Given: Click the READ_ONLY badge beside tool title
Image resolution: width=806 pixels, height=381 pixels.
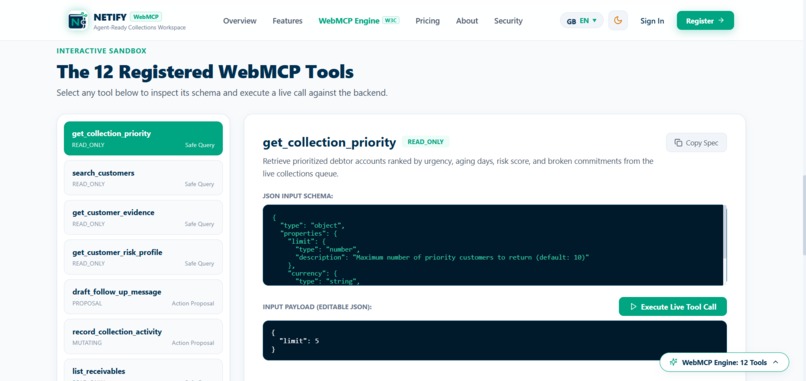Looking at the screenshot, I should pyautogui.click(x=426, y=142).
